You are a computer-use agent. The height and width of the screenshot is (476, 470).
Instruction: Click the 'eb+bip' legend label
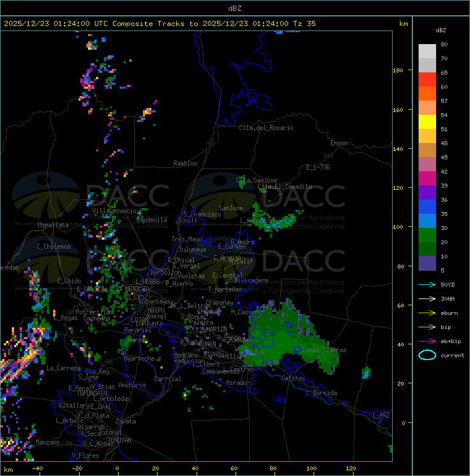coord(451,341)
